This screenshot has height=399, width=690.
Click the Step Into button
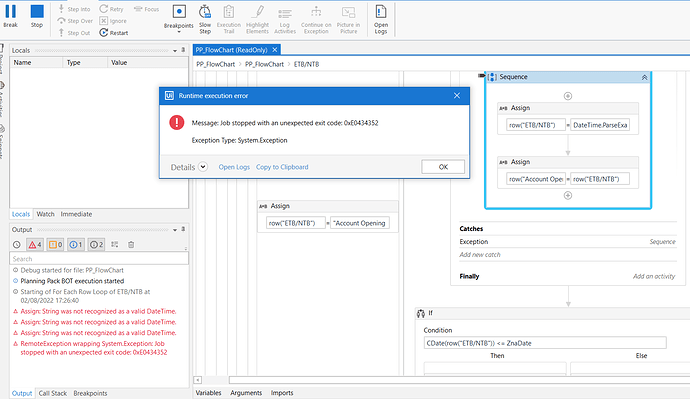coord(74,9)
